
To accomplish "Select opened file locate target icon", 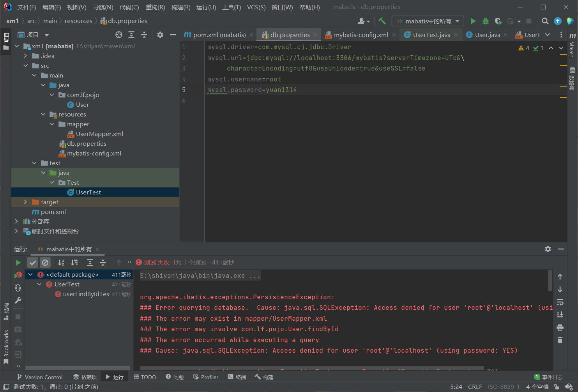I will (x=119, y=35).
